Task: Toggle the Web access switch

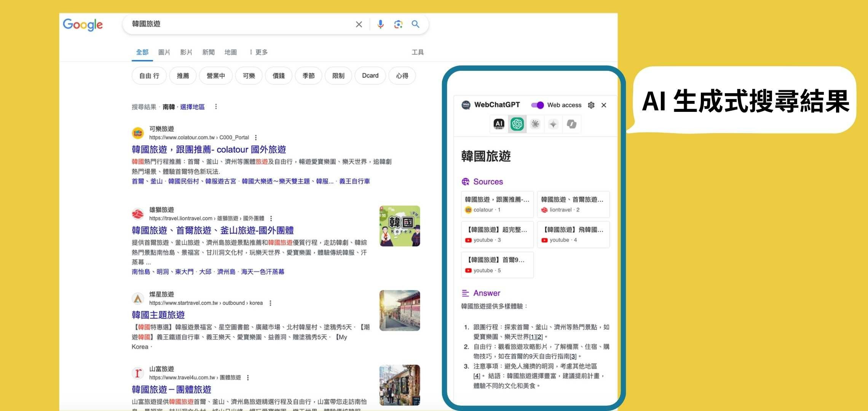Action: click(x=538, y=105)
